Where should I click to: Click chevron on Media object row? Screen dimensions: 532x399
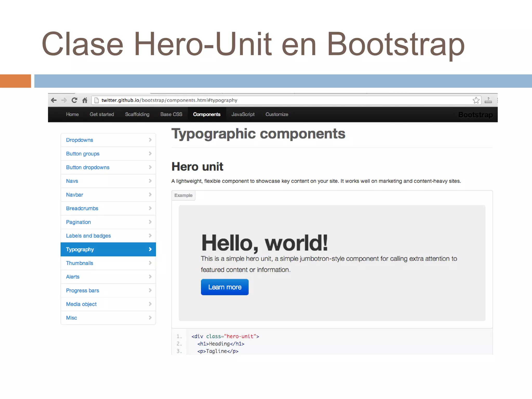150,304
